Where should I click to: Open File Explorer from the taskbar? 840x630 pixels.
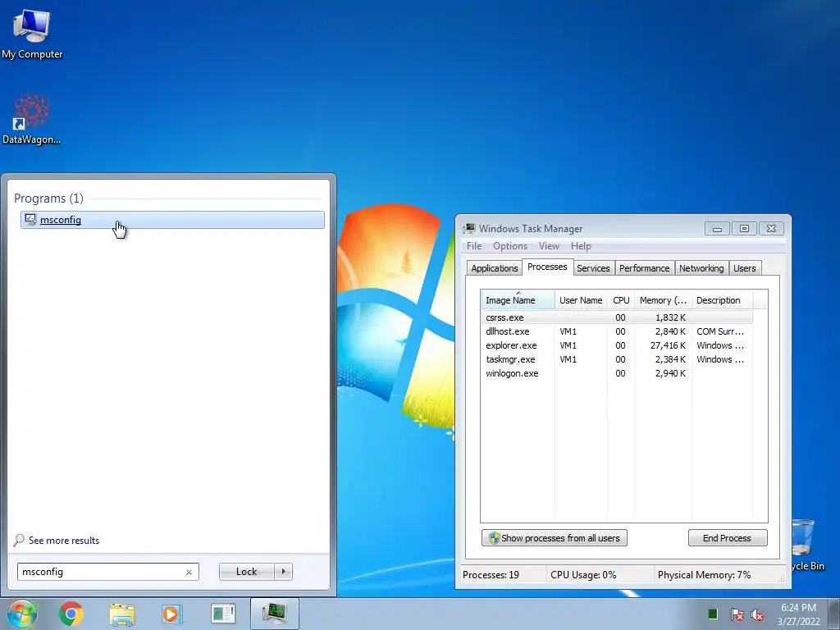(122, 614)
